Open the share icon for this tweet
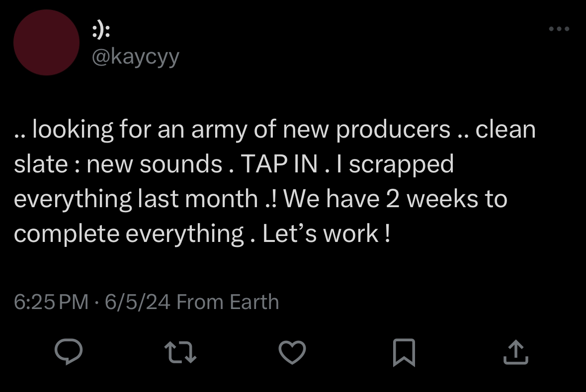This screenshot has height=392, width=586. click(x=515, y=352)
